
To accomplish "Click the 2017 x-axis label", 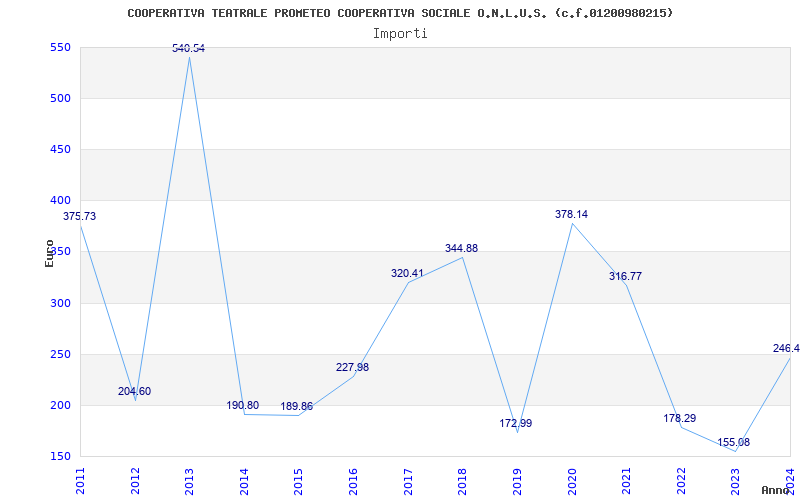I will click(x=408, y=481).
